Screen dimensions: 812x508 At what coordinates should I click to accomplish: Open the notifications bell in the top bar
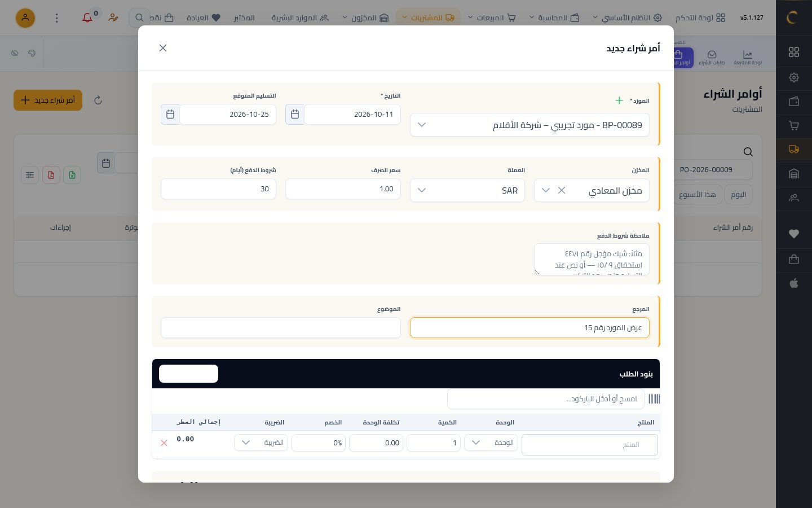pos(87,17)
